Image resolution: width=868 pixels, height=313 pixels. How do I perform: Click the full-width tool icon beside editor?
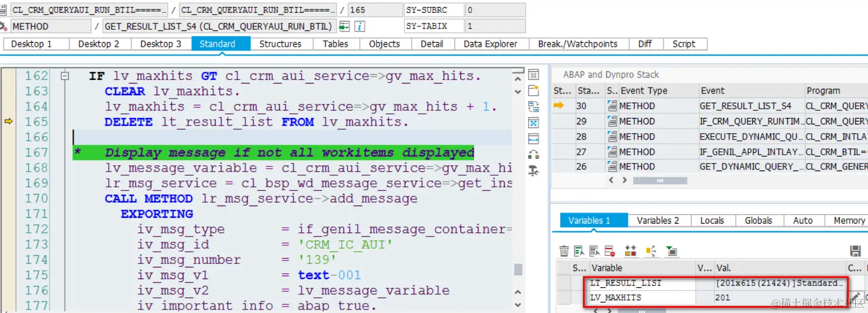[x=533, y=138]
